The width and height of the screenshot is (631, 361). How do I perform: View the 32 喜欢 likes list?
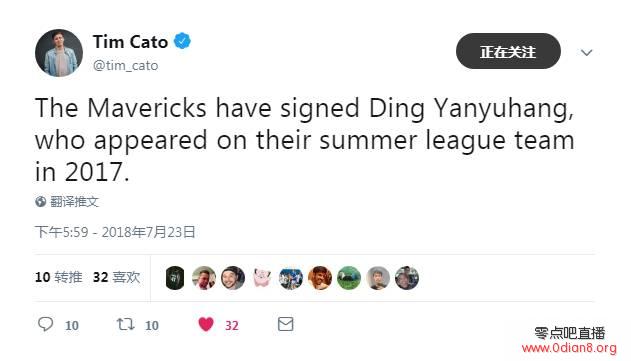coord(116,277)
